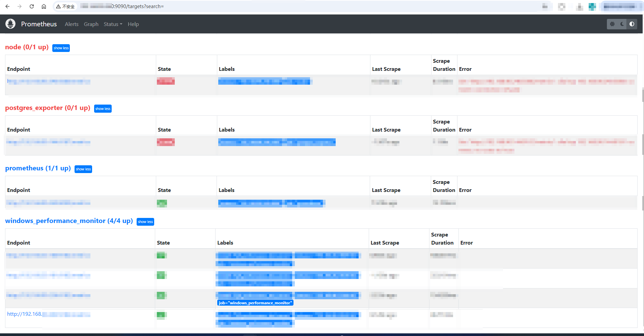This screenshot has width=644, height=336.
Task: Open the http://192.168 endpoint link
Action: click(25, 314)
